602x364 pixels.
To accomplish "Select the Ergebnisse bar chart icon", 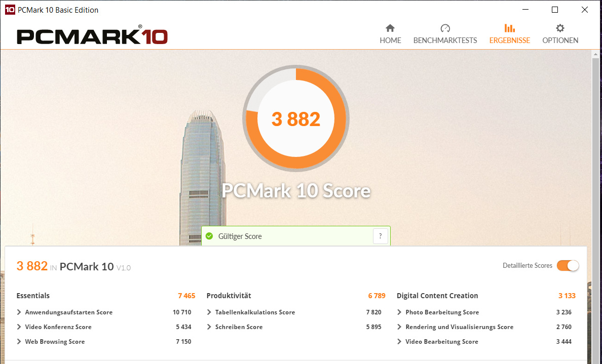I will tap(509, 28).
